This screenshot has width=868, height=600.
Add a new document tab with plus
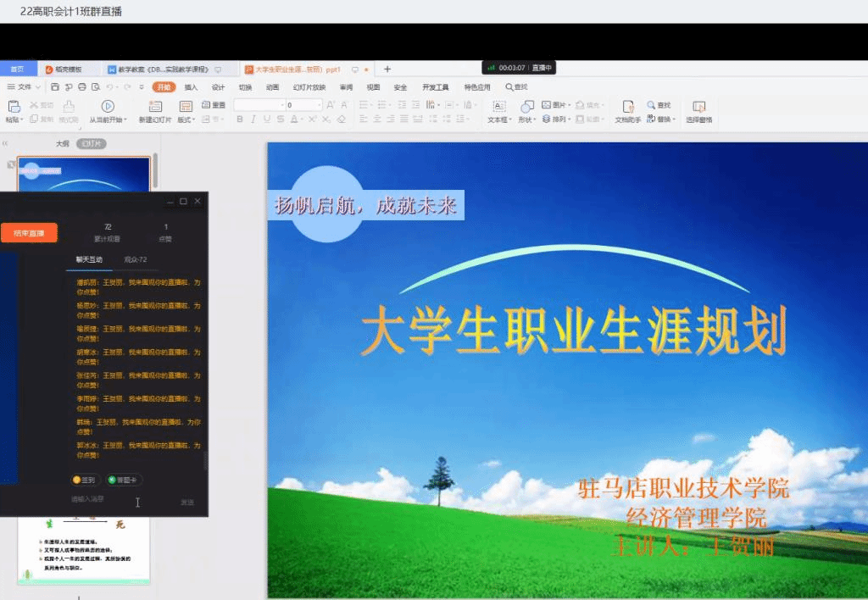click(387, 69)
